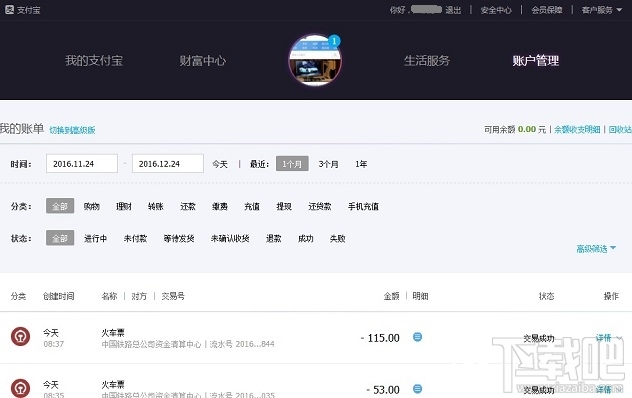
Task: Open 火车票 transaction at 08:37
Action: 113,333
